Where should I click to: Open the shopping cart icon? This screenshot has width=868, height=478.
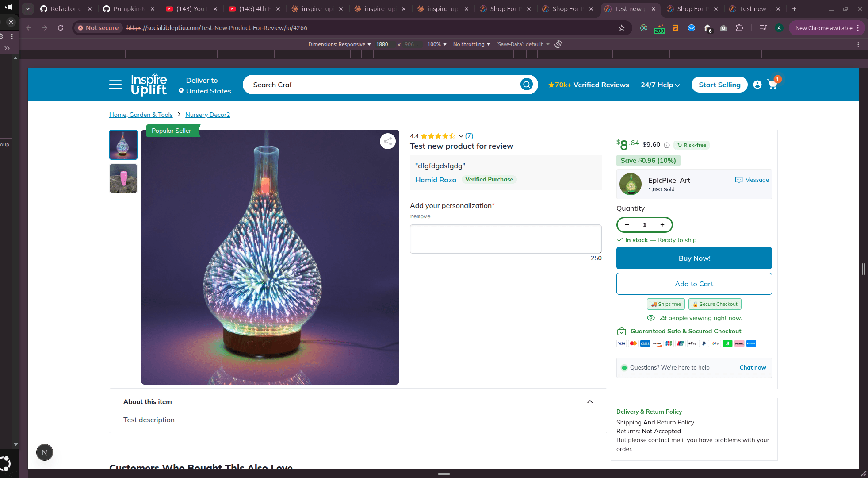click(x=773, y=85)
